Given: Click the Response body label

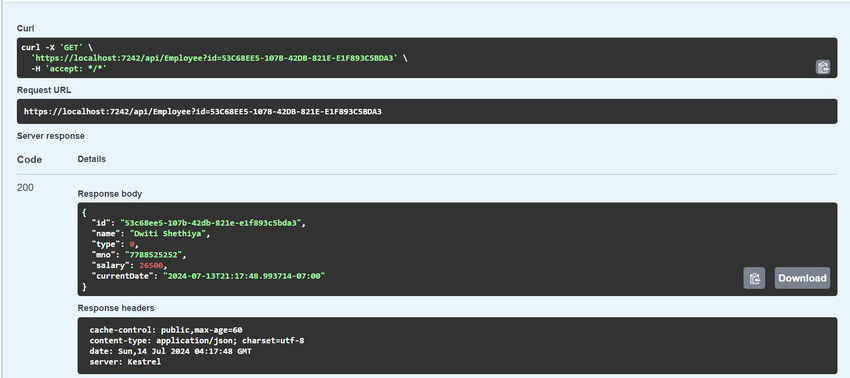Looking at the screenshot, I should coord(110,194).
